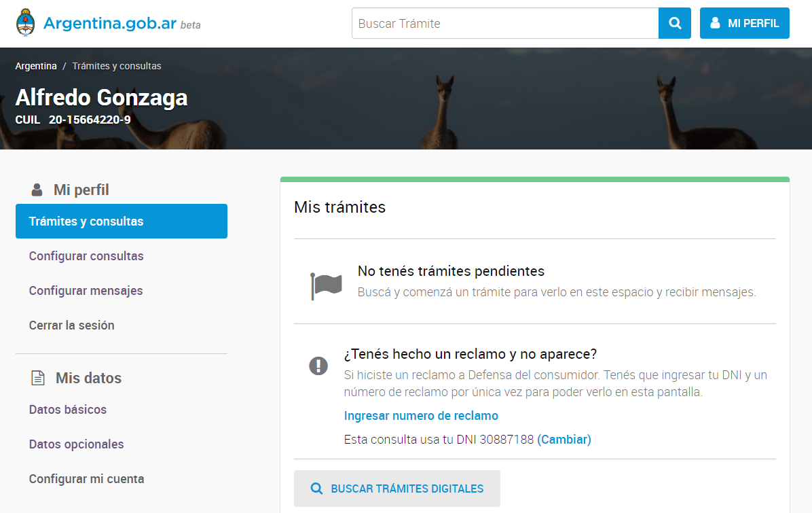Screen dimensions: 812x513
Task: Select Configurar mi cuenta
Action: (86, 479)
